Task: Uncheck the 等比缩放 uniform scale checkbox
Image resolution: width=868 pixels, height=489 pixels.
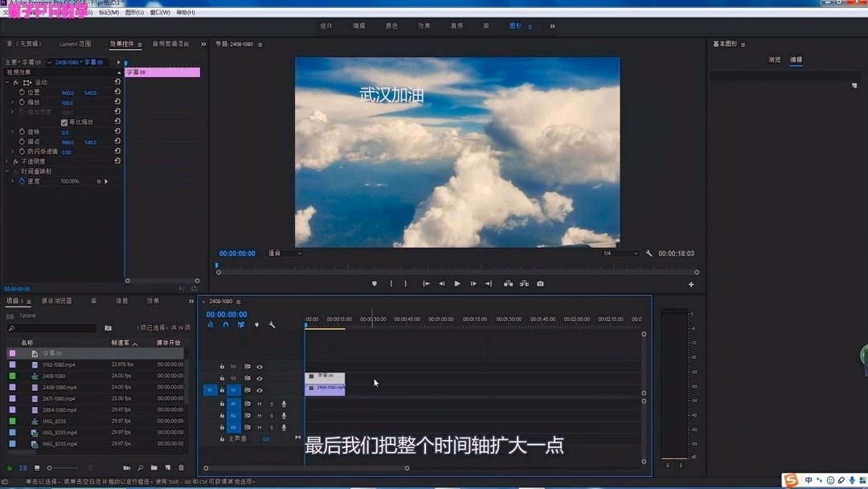Action: pos(64,122)
